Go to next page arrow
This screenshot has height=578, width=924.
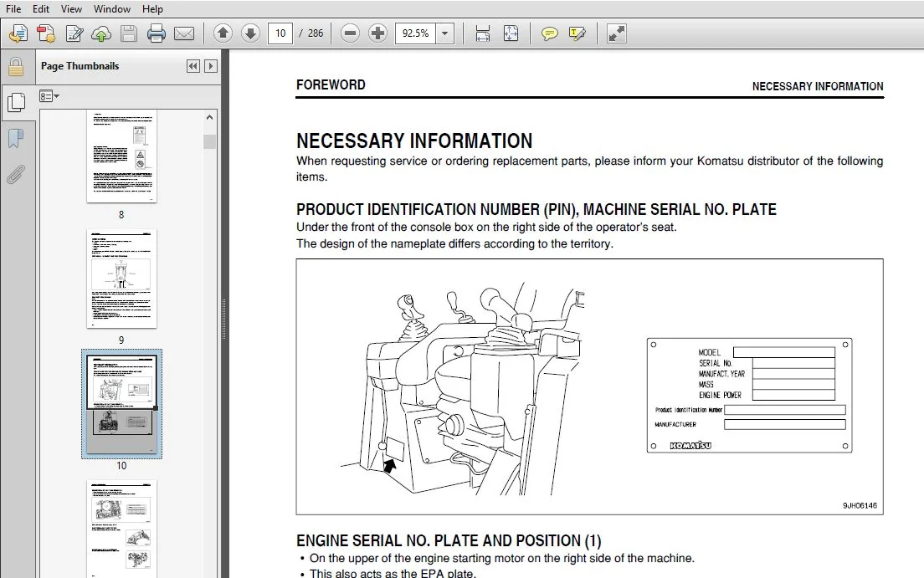pyautogui.click(x=250, y=33)
